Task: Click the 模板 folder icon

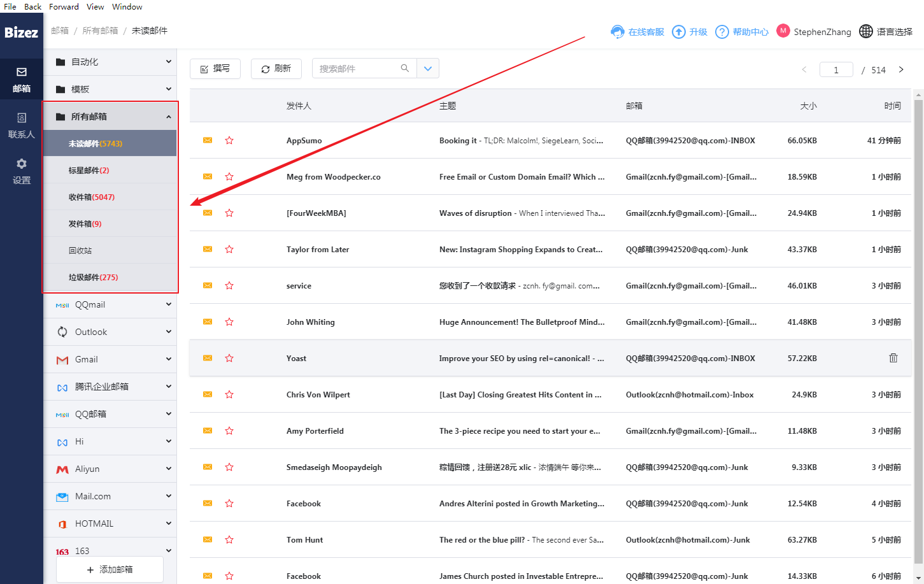Action: click(60, 89)
